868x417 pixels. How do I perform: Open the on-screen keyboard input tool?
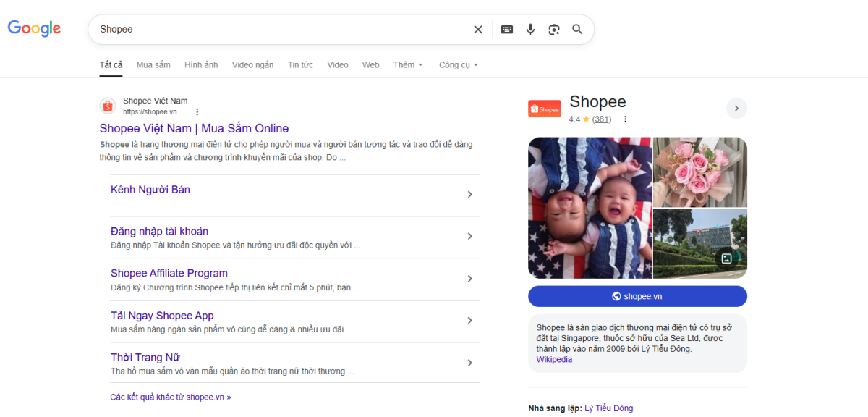507,30
